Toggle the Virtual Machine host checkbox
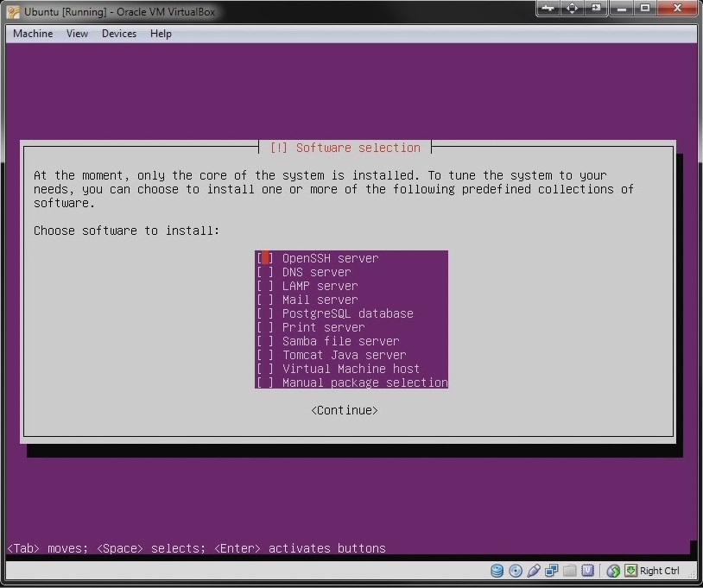 [265, 370]
